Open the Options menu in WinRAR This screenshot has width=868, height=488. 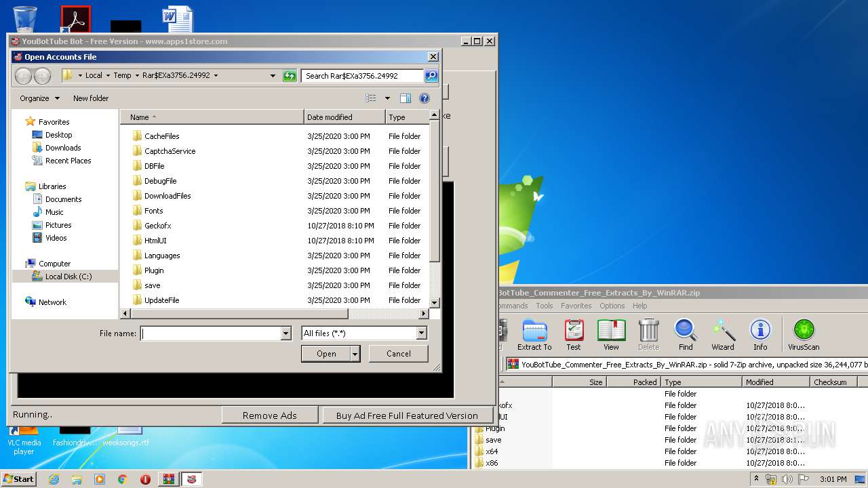612,306
